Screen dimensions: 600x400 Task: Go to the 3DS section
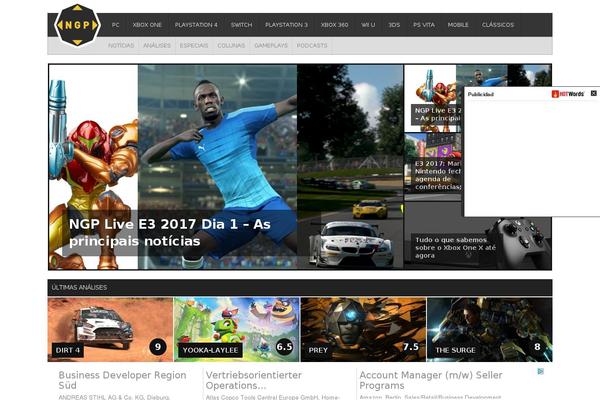pos(394,25)
